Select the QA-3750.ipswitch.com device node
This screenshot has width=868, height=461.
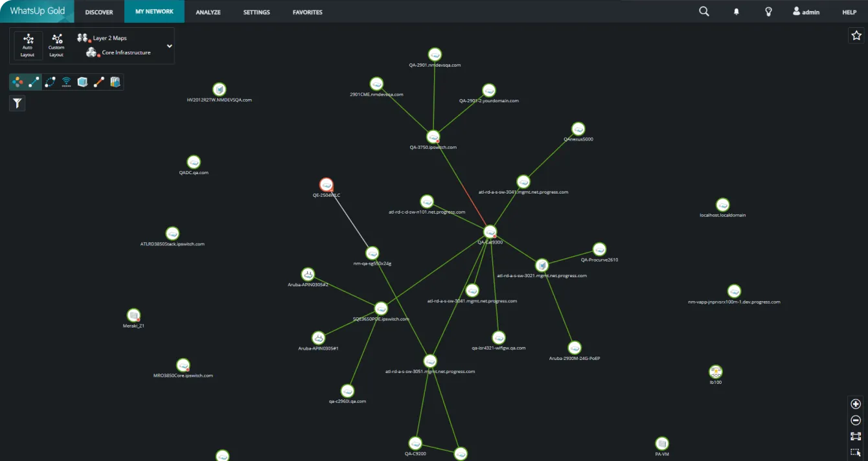(x=433, y=137)
